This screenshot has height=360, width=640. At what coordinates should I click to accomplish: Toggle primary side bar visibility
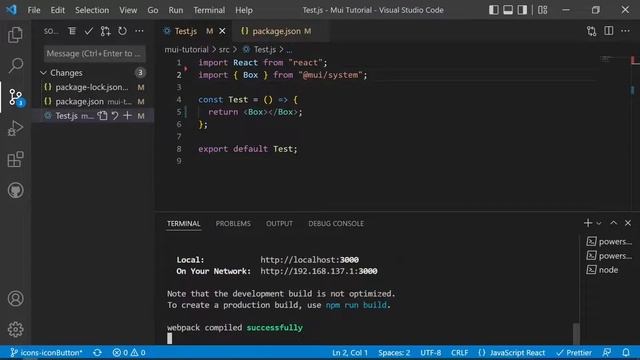(494, 10)
